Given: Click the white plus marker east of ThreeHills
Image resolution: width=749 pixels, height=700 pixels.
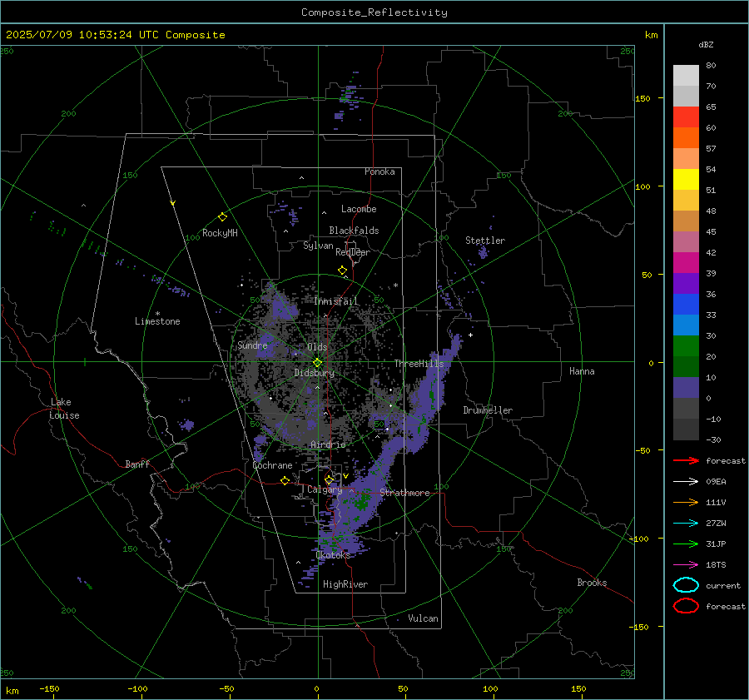Looking at the screenshot, I should [x=470, y=335].
